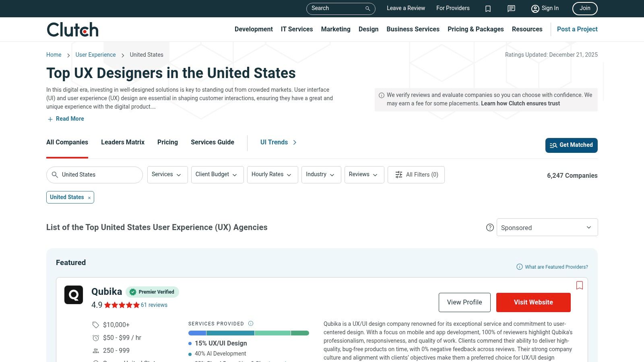Screen dimensions: 644x362
Task: Open messages via the chat icon
Action: click(x=511, y=8)
